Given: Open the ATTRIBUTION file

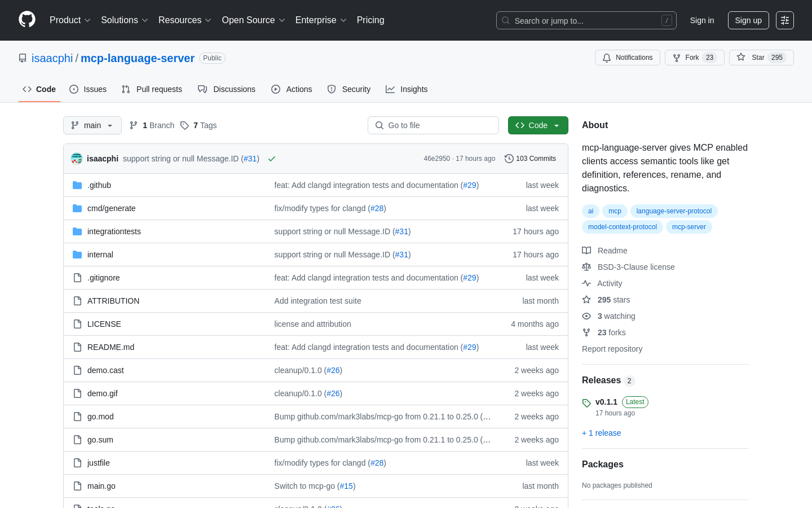Looking at the screenshot, I should click(113, 301).
